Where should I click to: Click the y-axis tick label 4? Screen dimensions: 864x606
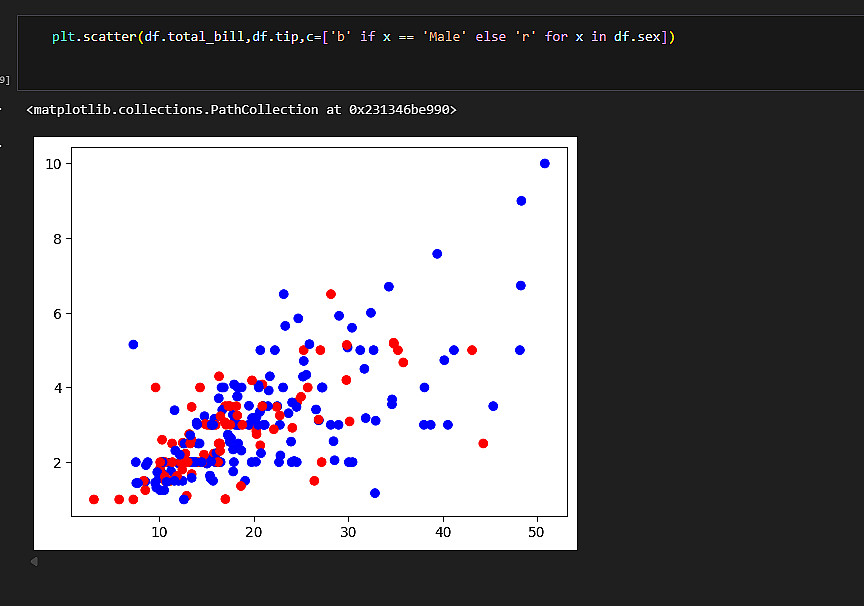point(57,388)
